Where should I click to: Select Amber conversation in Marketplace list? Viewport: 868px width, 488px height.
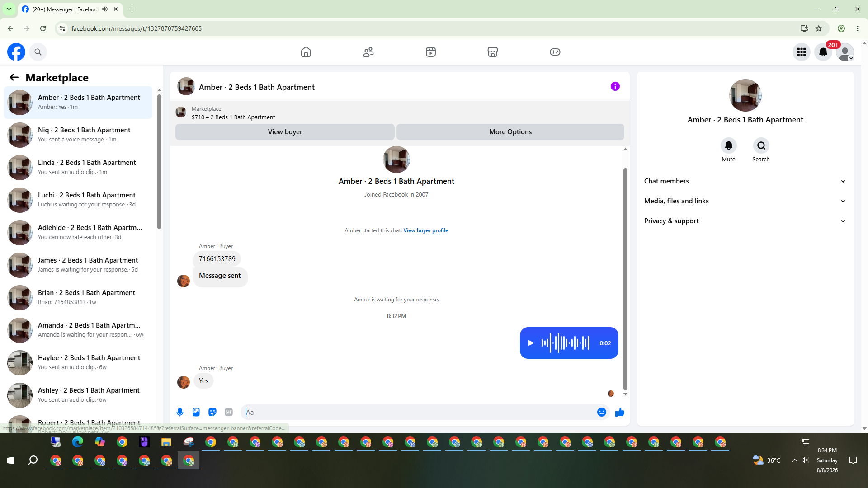78,103
